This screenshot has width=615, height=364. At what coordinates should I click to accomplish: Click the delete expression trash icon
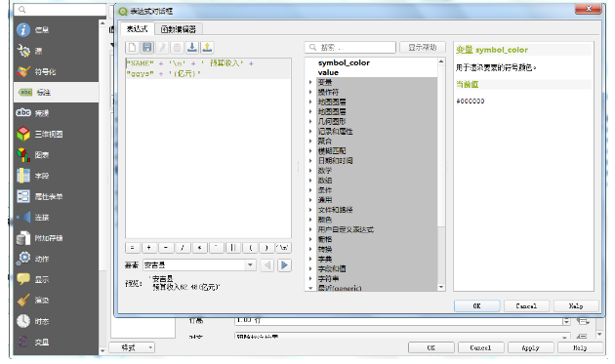click(x=178, y=48)
